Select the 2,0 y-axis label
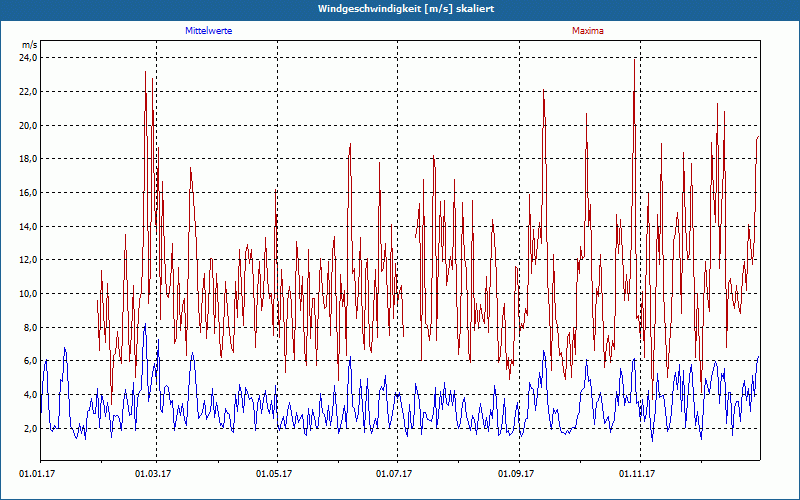Screen dimensions: 800x500 tap(30, 429)
